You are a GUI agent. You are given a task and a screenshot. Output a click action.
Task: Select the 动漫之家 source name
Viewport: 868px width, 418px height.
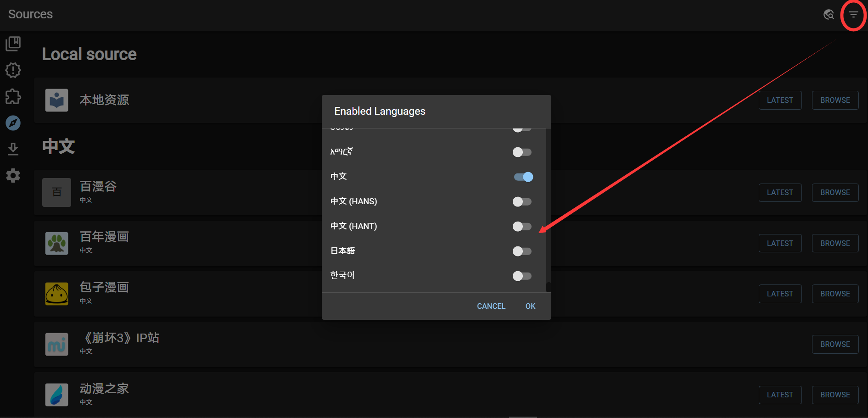pyautogui.click(x=104, y=389)
